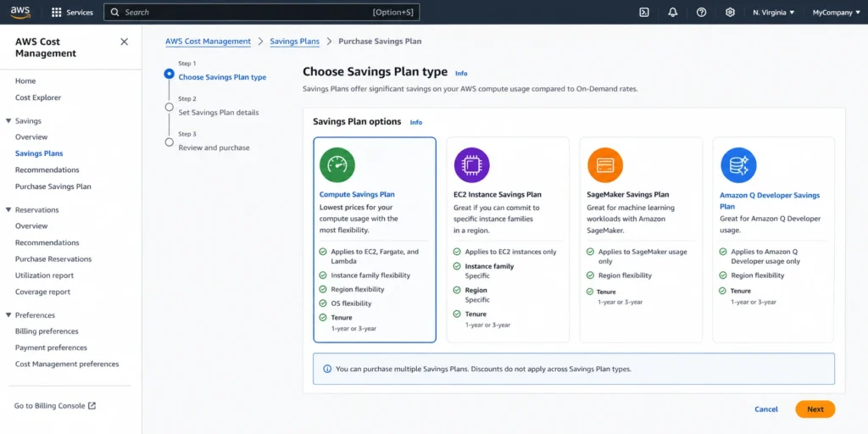Click the orange Next button
This screenshot has height=434, width=868.
point(815,409)
